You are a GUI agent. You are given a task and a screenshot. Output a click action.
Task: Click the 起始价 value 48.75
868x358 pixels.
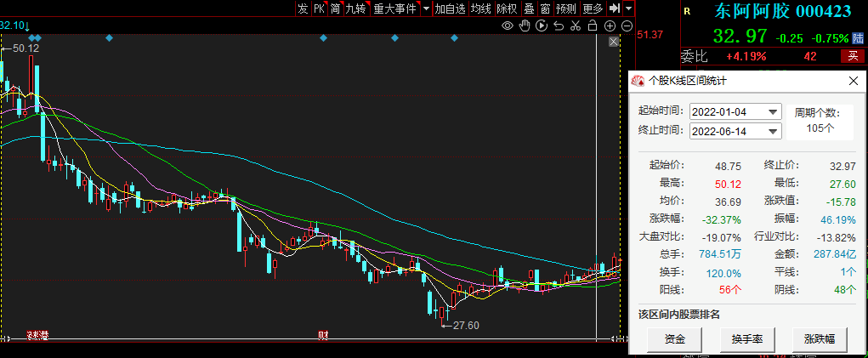pyautogui.click(x=729, y=166)
